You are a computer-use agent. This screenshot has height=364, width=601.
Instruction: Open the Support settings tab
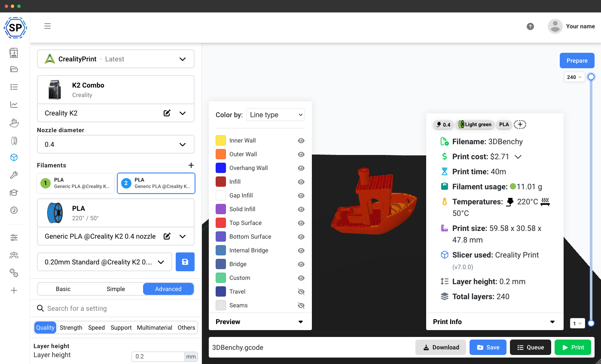coord(121,328)
